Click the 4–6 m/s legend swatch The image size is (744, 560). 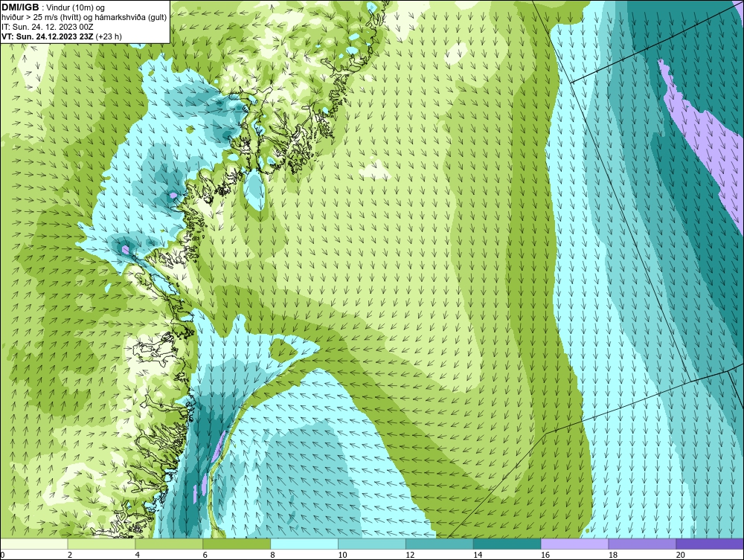[x=169, y=544]
